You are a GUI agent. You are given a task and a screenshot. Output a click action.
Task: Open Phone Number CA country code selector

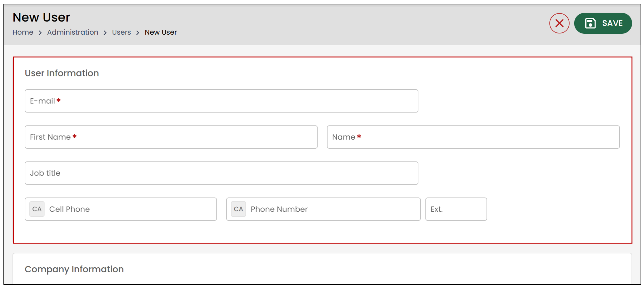238,209
